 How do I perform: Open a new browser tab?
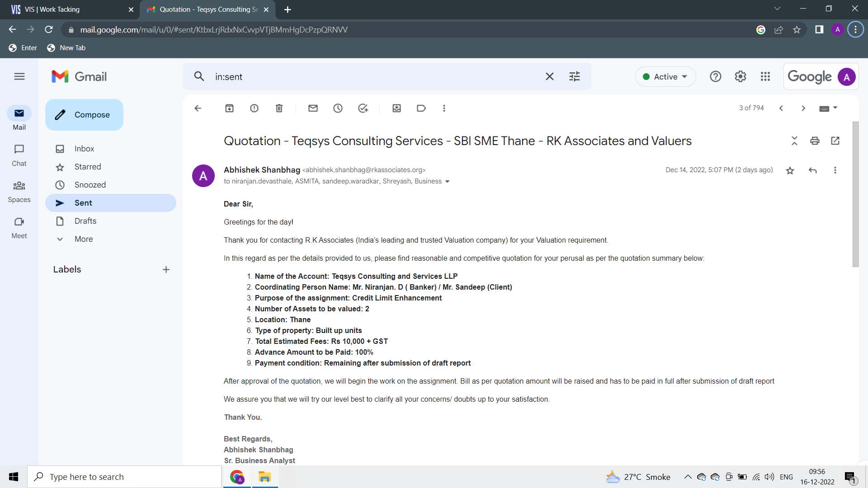click(x=288, y=9)
